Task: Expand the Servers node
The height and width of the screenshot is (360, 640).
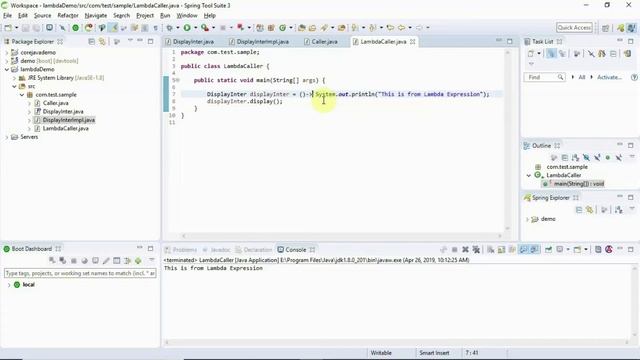Action: point(7,137)
